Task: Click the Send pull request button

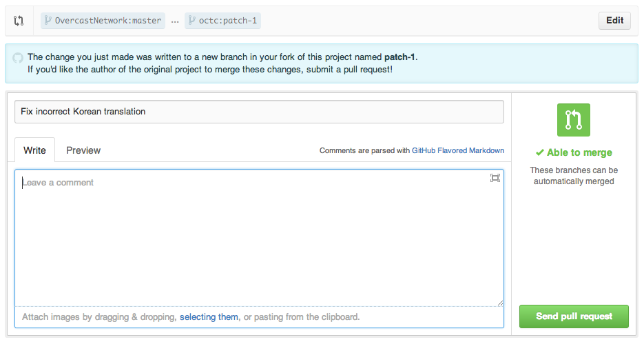Action: coord(574,316)
